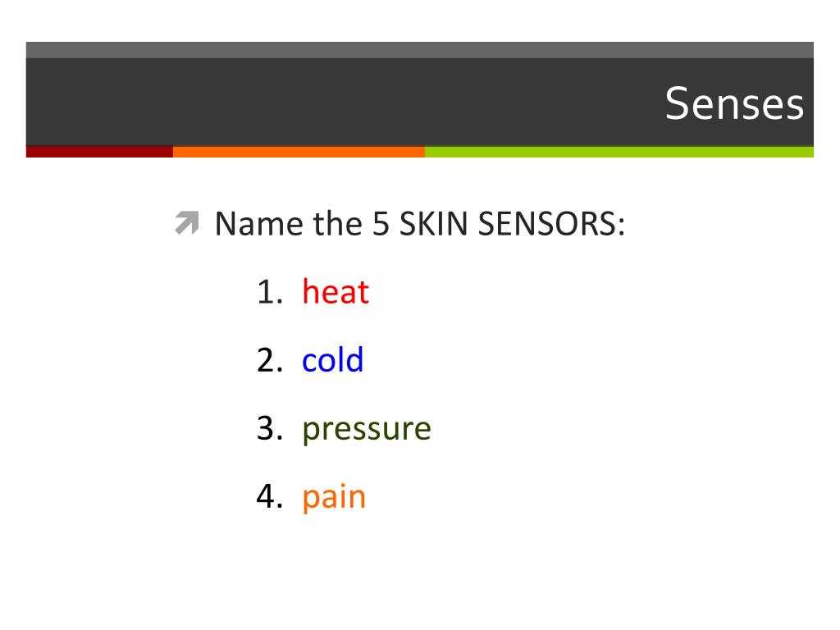The height and width of the screenshot is (630, 840).
Task: Click the list number 2.
Action: tap(270, 360)
